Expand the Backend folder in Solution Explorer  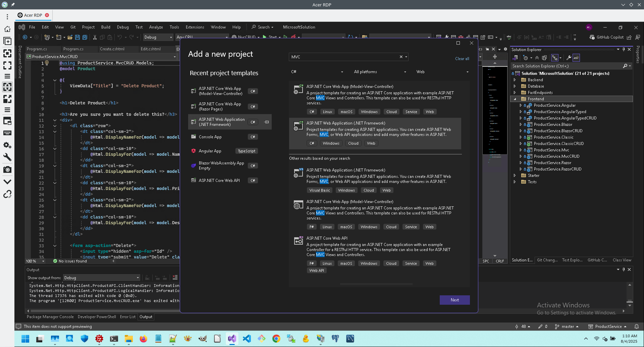(x=515, y=80)
